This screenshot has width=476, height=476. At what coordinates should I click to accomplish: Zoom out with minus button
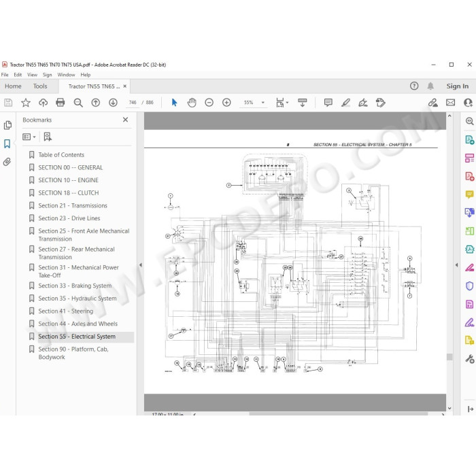(209, 103)
